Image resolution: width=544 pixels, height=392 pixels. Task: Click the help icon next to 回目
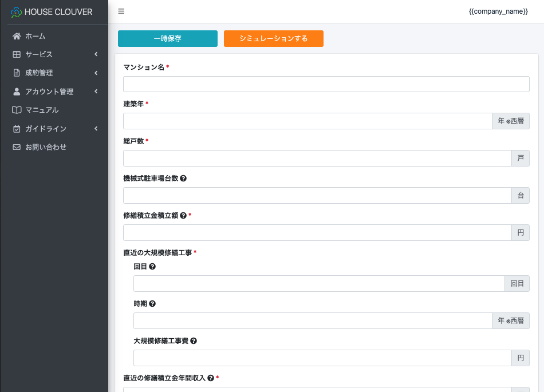click(x=152, y=267)
